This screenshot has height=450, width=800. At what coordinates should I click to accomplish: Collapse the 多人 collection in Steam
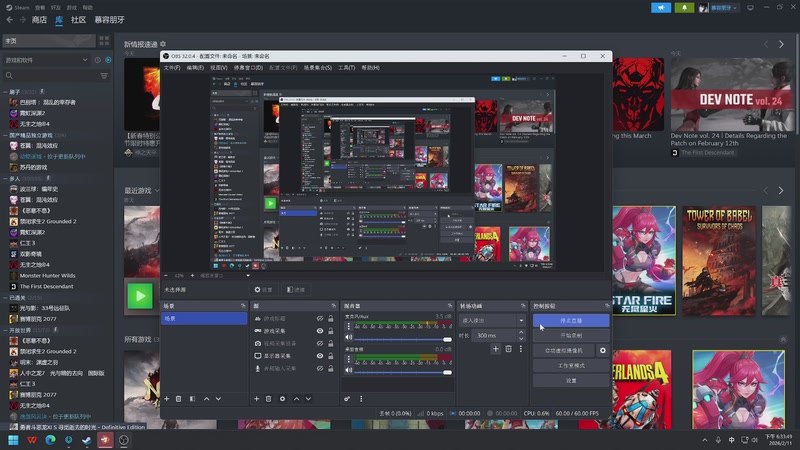[6, 179]
